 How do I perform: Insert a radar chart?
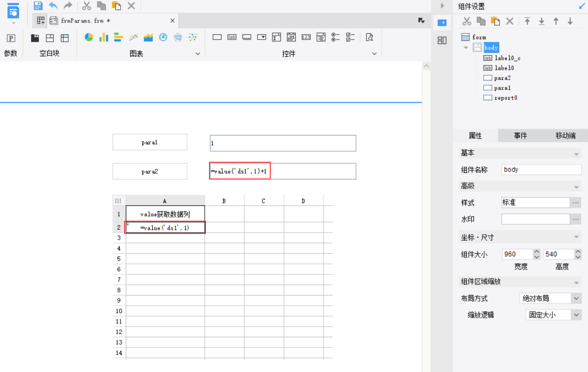(178, 37)
